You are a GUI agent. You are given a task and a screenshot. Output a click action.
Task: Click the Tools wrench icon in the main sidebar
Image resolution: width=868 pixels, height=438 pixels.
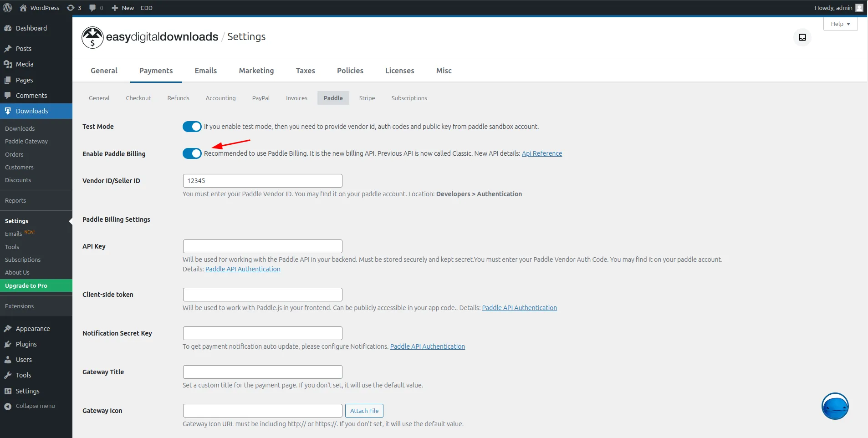8,375
